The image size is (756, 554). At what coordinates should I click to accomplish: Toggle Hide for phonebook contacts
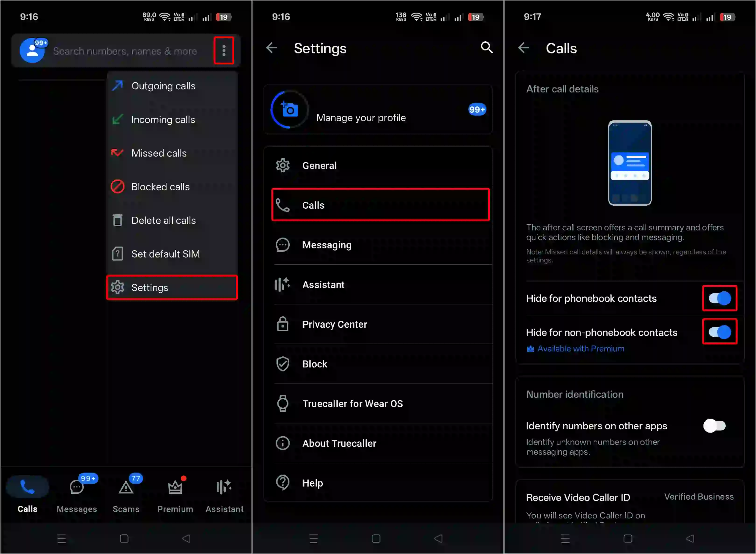coord(719,298)
